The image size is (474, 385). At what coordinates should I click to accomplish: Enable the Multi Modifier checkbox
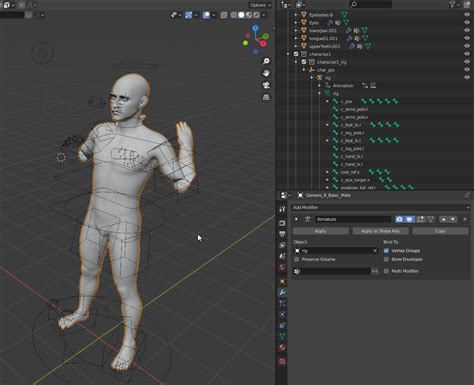click(x=386, y=271)
